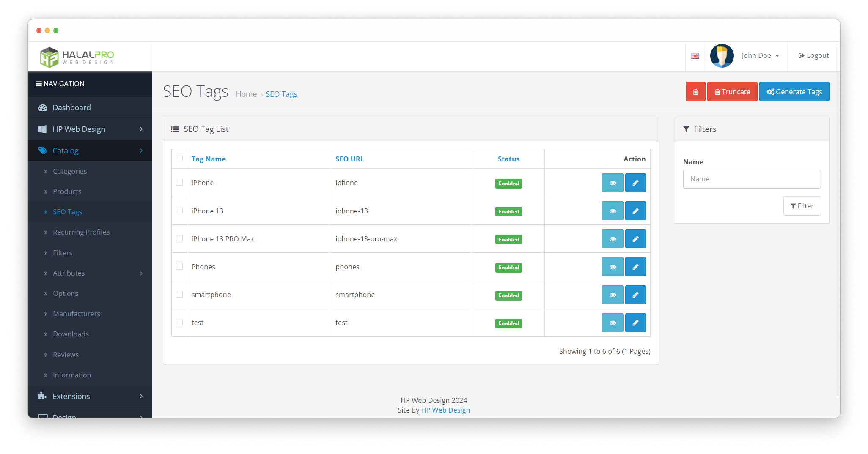Viewport: 868px width, 454px height.
Task: Open the John Doe user dropdown
Action: pos(760,56)
